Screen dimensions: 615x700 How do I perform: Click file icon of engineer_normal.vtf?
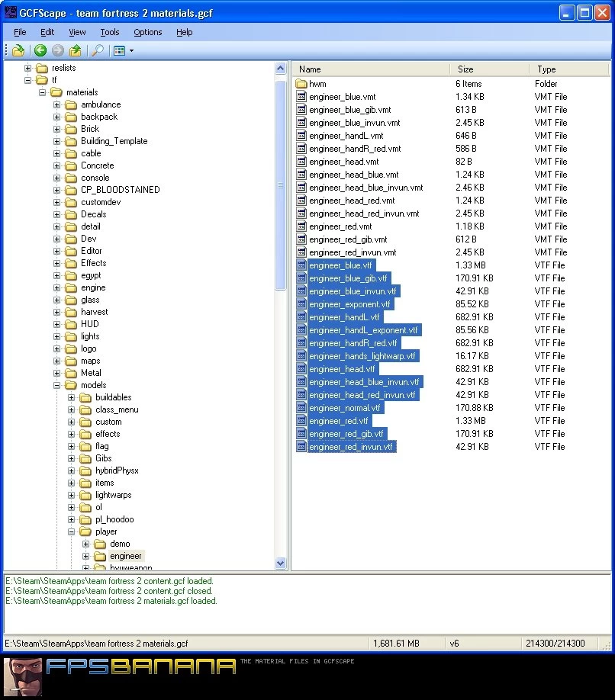tap(301, 408)
